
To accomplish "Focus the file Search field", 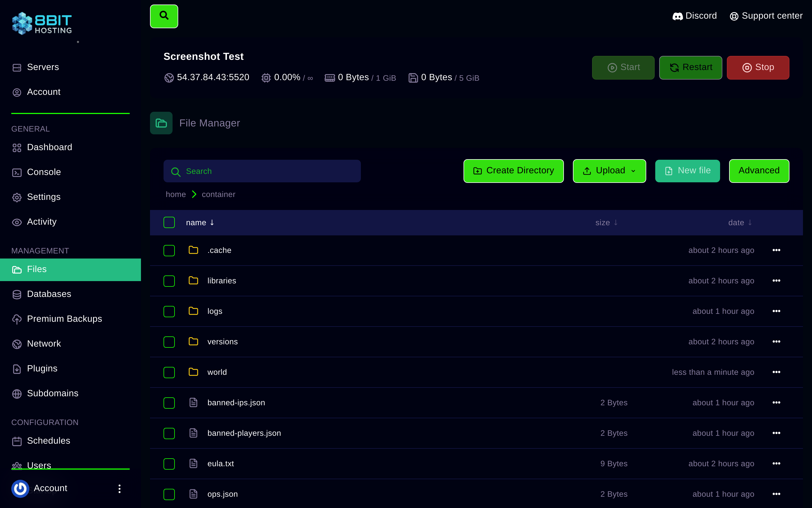I will click(x=262, y=171).
